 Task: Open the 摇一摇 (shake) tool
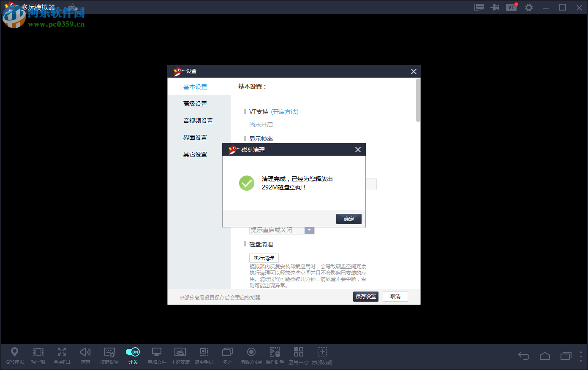38,356
